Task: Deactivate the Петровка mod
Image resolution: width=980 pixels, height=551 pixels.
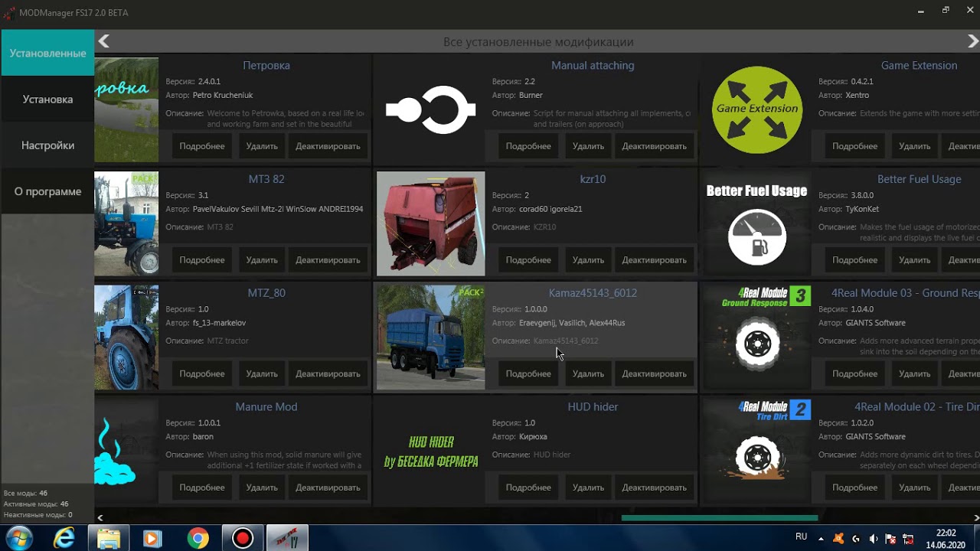Action: pyautogui.click(x=328, y=146)
